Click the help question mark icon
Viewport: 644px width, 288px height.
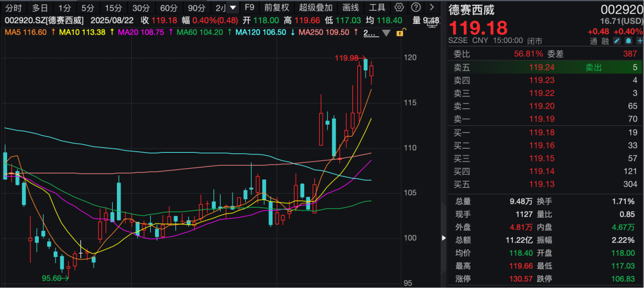[x=416, y=8]
